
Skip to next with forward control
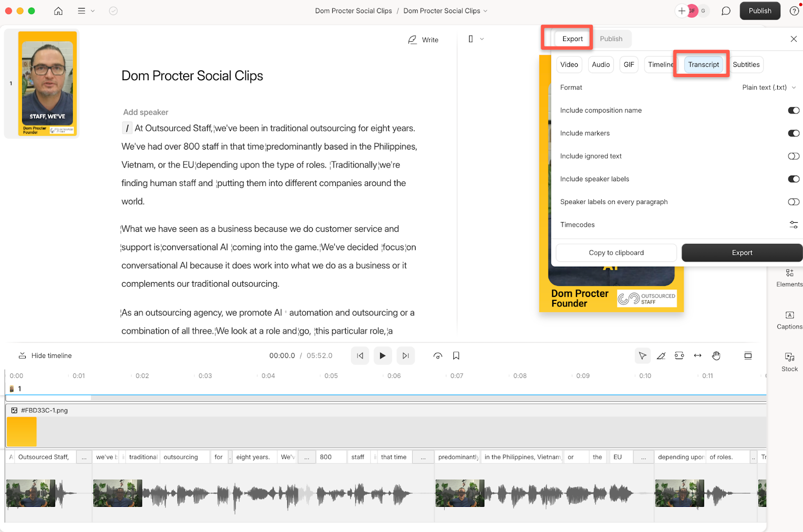point(406,356)
